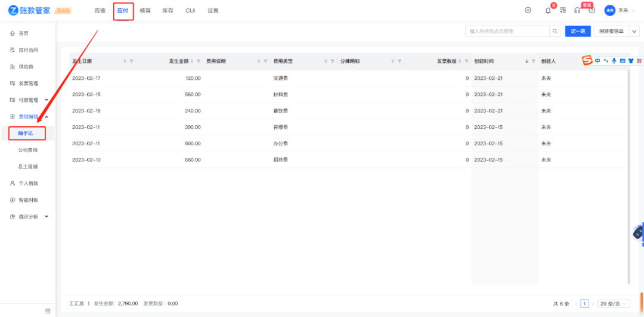The height and width of the screenshot is (317, 644).
Task: Click filter icon on 发票数量 column
Action: pos(466,61)
